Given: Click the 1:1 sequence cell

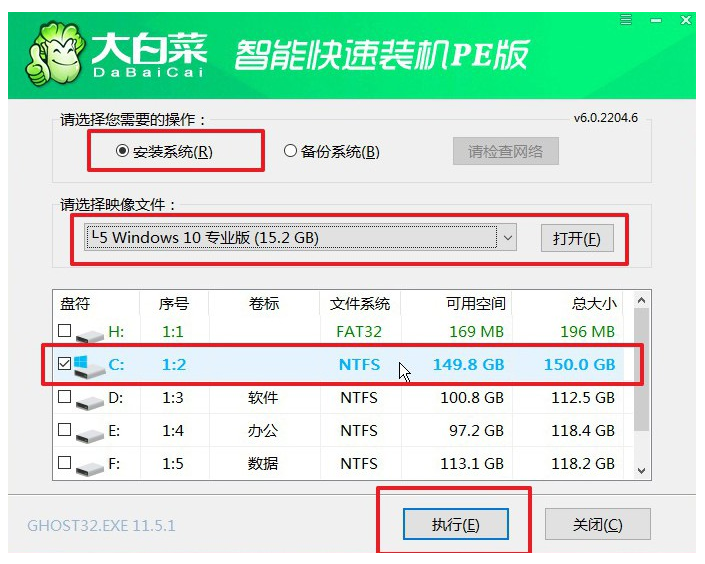Looking at the screenshot, I should pyautogui.click(x=173, y=332).
